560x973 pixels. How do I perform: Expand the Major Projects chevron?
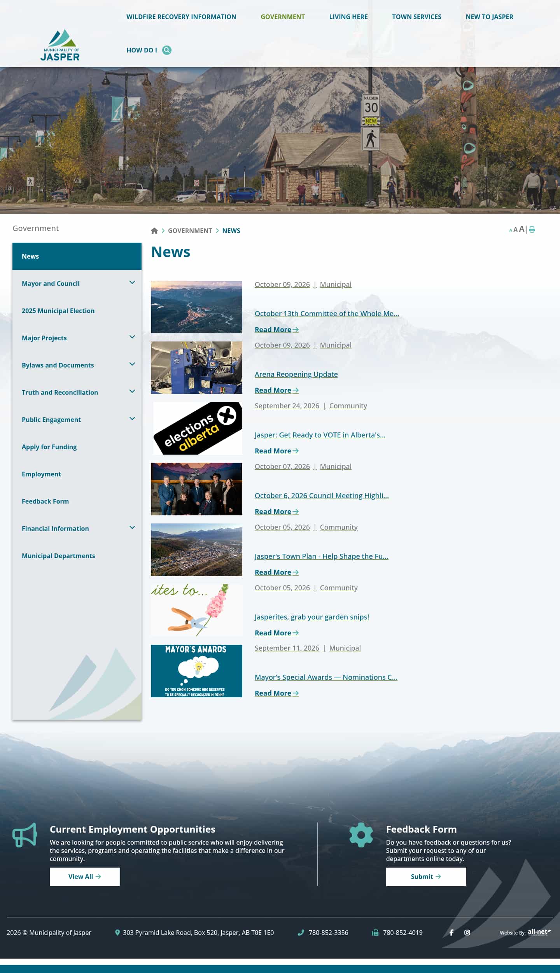pos(132,337)
